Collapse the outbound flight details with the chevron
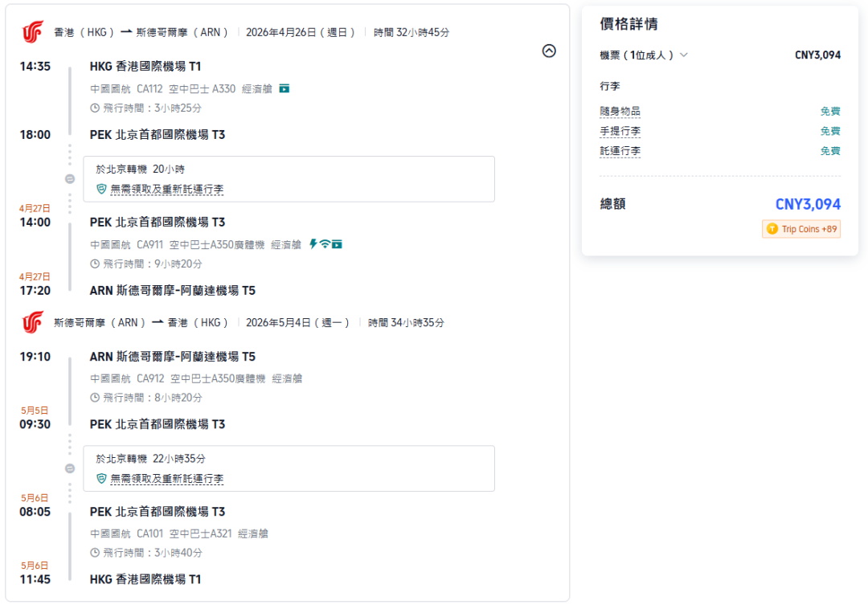 pyautogui.click(x=549, y=51)
